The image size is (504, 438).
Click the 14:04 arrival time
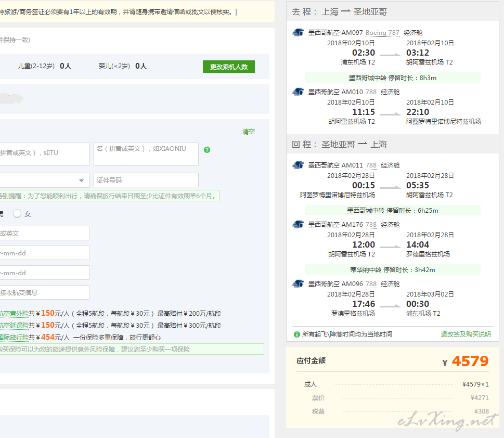click(x=418, y=244)
